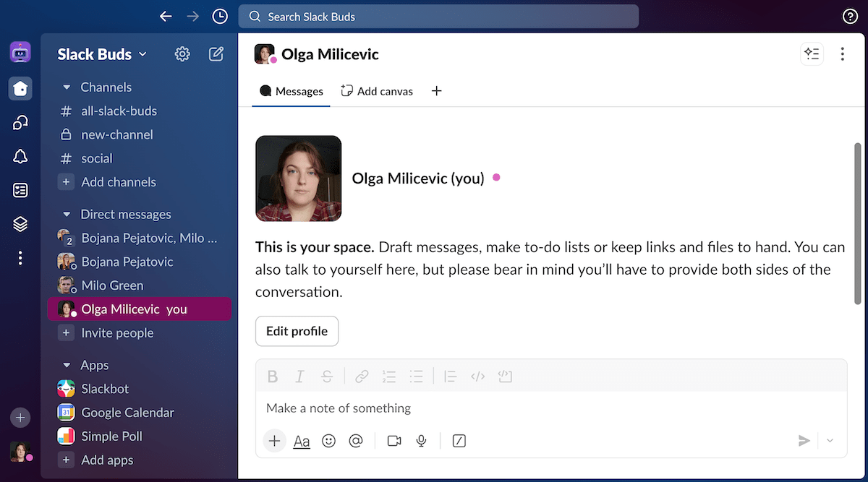868x482 pixels.
Task: Select Olga Milicevic you conversation
Action: [x=139, y=309]
